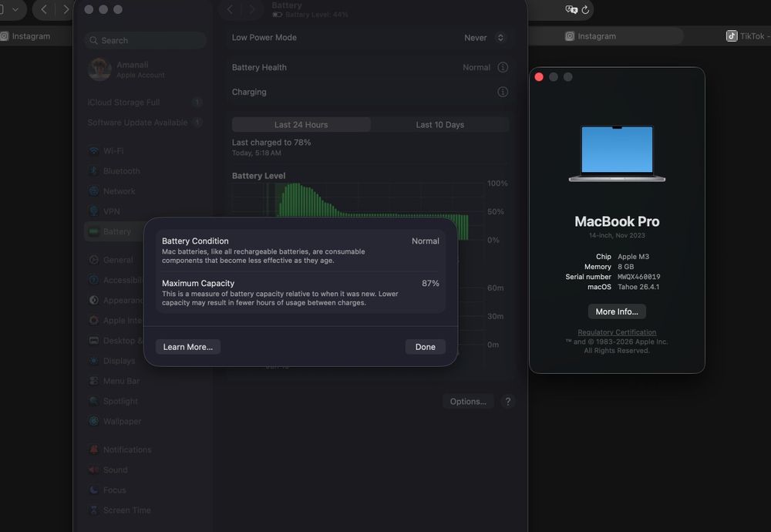
Task: Open Notifications settings in sidebar
Action: [x=146, y=450]
